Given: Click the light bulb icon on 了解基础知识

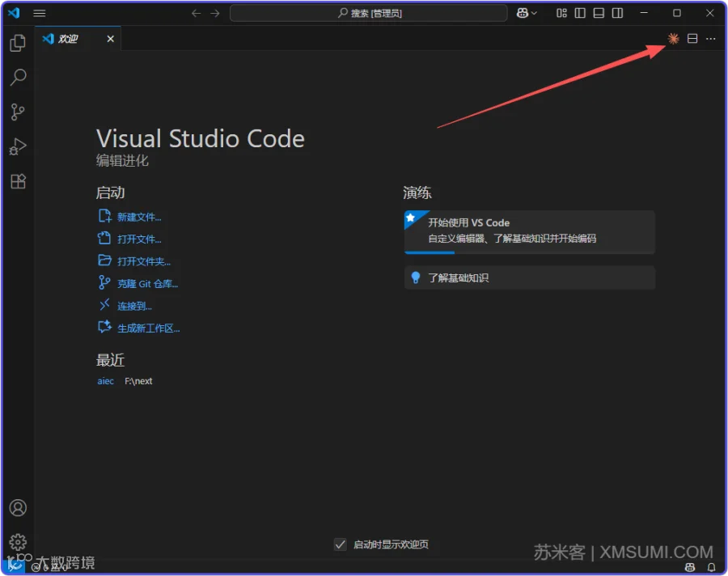Looking at the screenshot, I should coord(416,277).
